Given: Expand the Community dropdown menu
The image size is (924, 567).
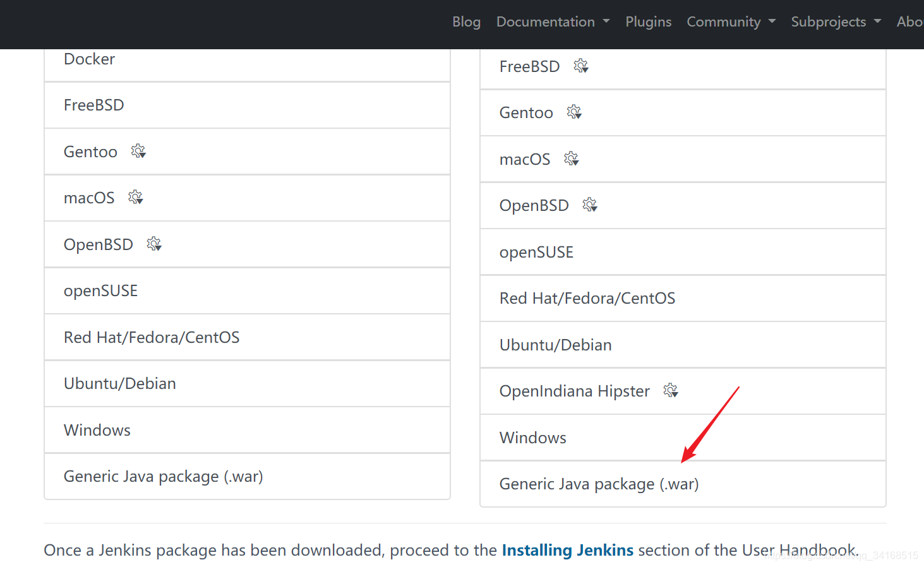Looking at the screenshot, I should click(731, 21).
